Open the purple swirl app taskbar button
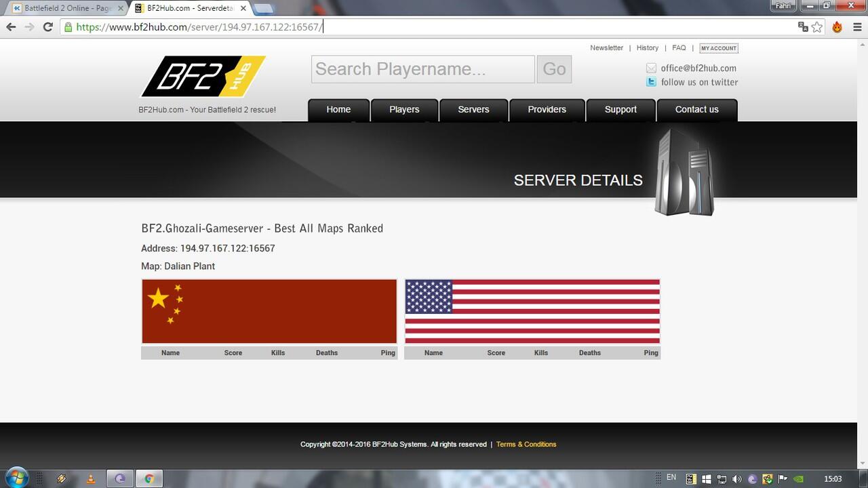 (120, 479)
